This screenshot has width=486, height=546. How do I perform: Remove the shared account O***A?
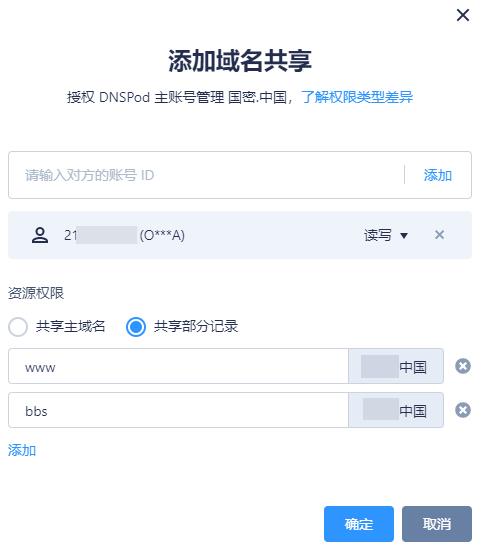(439, 235)
